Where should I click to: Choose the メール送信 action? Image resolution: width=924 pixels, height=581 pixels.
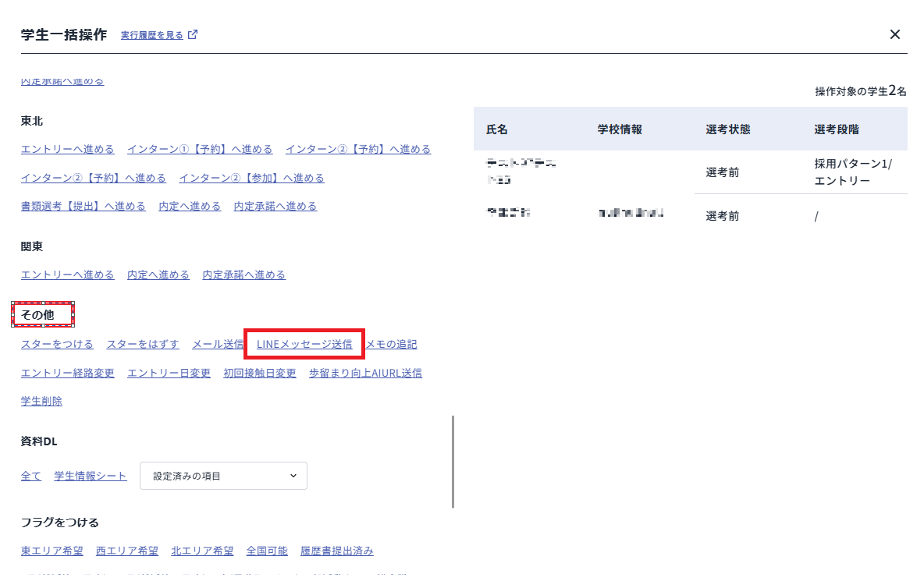218,344
